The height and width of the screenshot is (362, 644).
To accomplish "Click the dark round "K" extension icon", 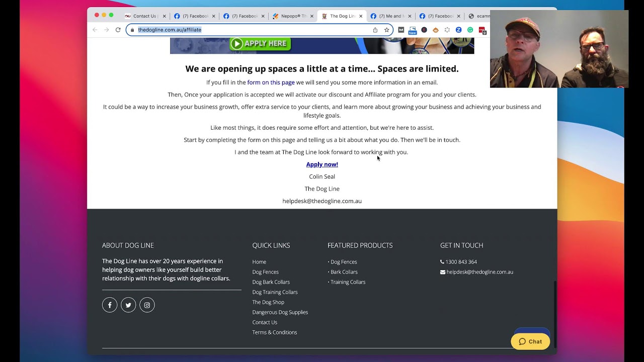I will 424,30.
